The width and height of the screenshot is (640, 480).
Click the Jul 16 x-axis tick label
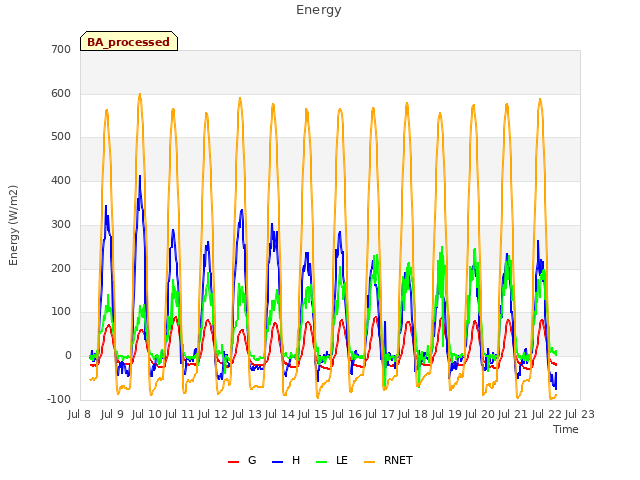coord(347,414)
